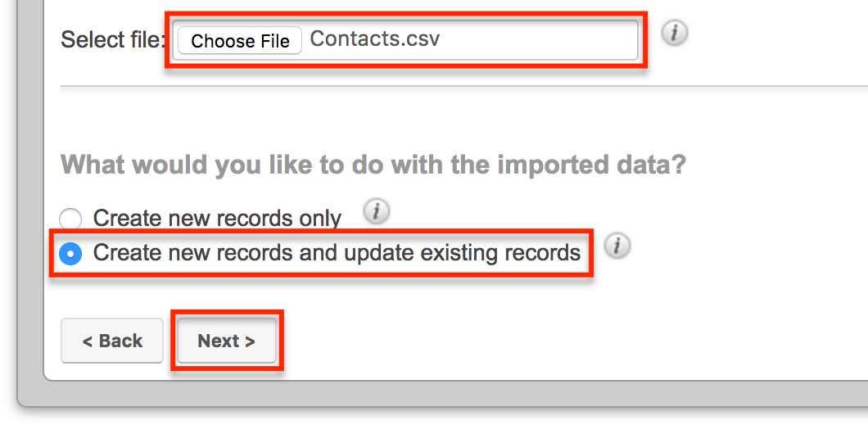Screen dimensions: 868x434
Task: Select 'Create new records only' radio button
Action: coord(71,219)
